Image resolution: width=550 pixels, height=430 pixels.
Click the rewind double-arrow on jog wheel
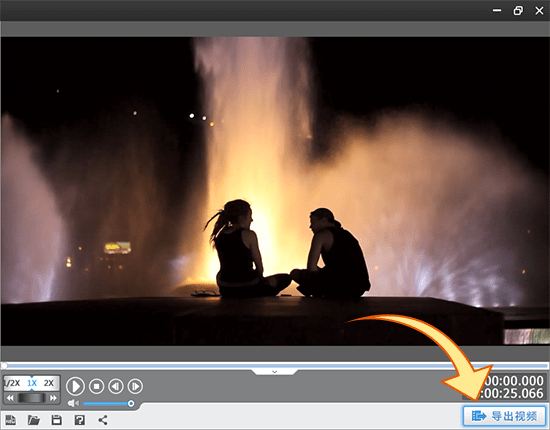tap(10, 398)
